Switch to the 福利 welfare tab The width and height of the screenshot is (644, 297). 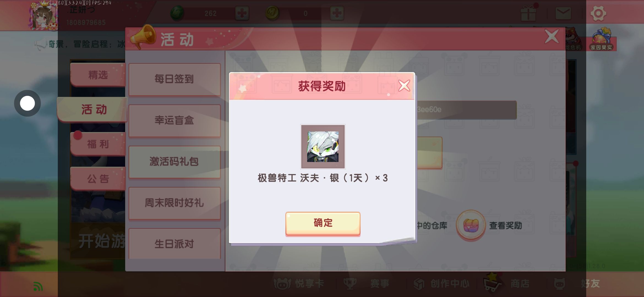[98, 144]
